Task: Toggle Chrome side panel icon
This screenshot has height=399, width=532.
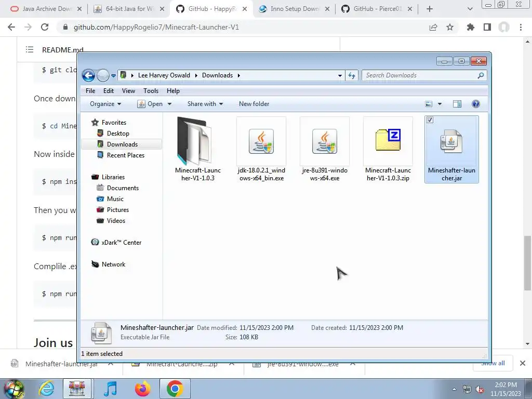Action: [487, 27]
